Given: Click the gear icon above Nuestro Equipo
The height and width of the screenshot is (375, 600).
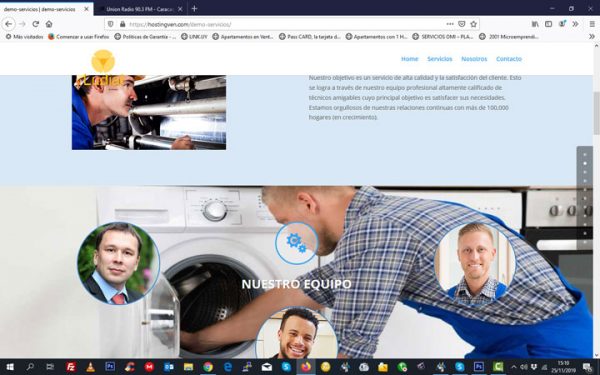Looking at the screenshot, I should [x=297, y=243].
